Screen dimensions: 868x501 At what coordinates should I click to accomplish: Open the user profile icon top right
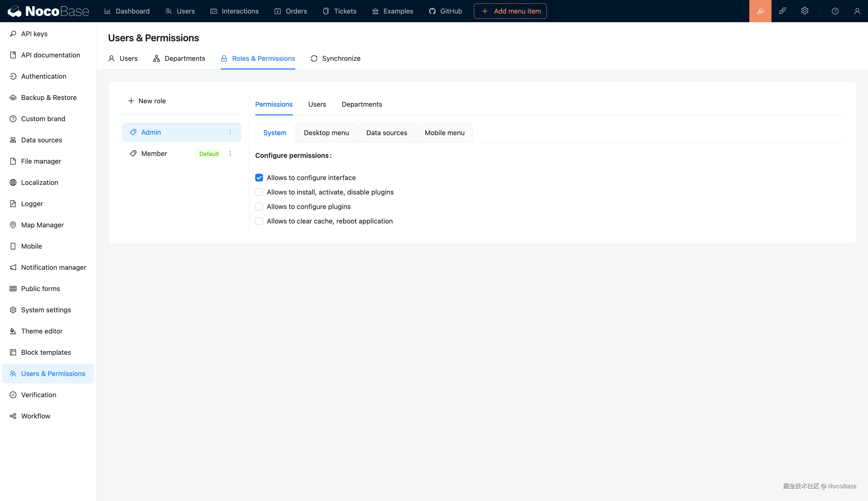857,11
